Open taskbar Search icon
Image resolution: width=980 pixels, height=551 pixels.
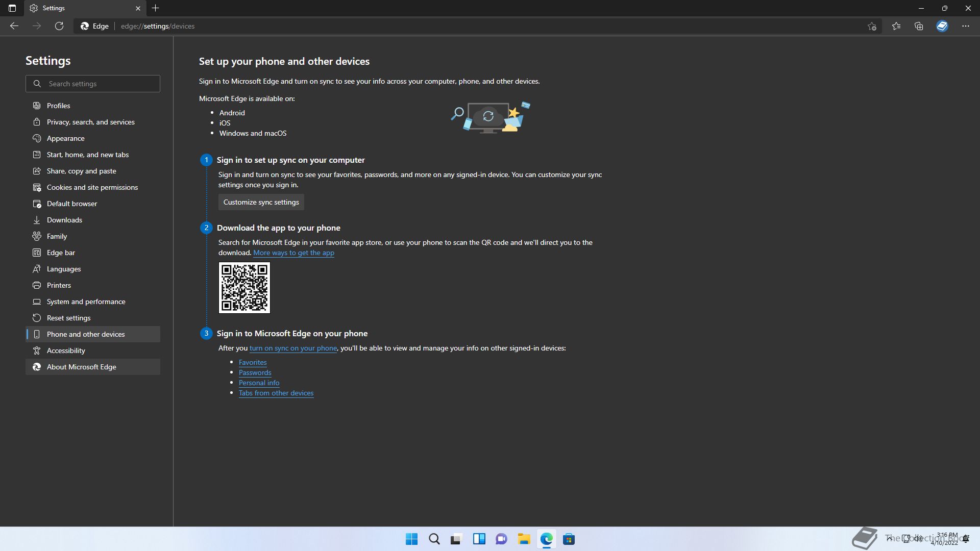coord(434,539)
